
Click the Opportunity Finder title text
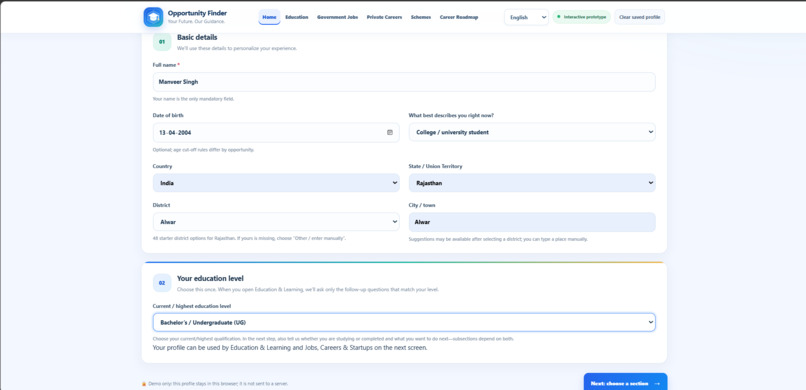point(197,13)
